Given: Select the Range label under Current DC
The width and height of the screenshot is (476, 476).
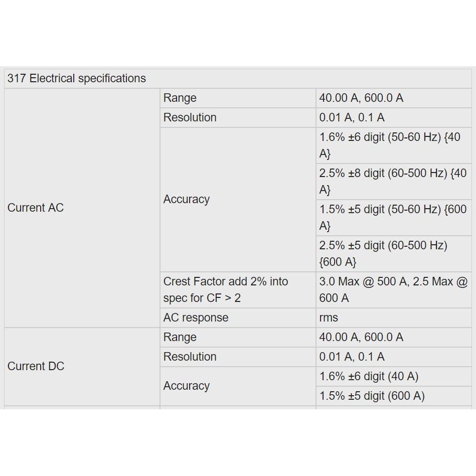Looking at the screenshot, I should tap(180, 338).
